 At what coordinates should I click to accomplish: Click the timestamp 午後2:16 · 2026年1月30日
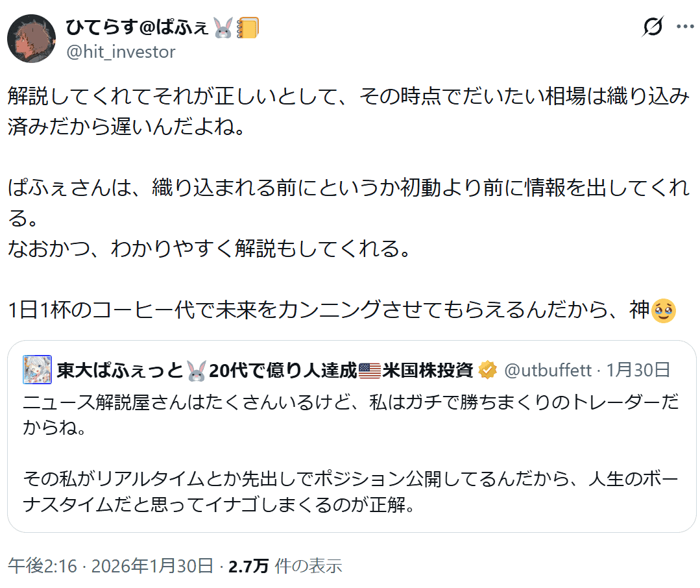pyautogui.click(x=110, y=566)
